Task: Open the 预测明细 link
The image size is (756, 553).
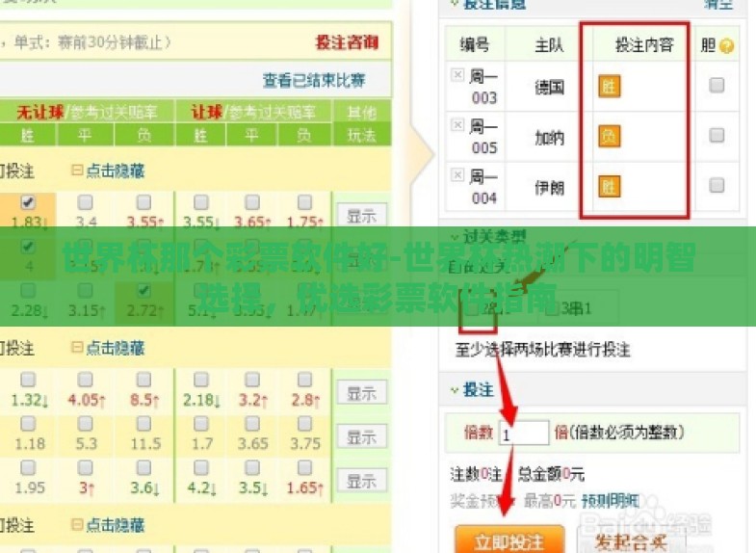Action: tap(611, 501)
